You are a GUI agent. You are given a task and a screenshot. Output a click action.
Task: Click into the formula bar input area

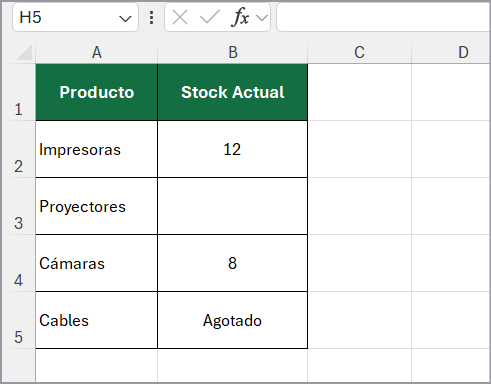click(x=383, y=17)
